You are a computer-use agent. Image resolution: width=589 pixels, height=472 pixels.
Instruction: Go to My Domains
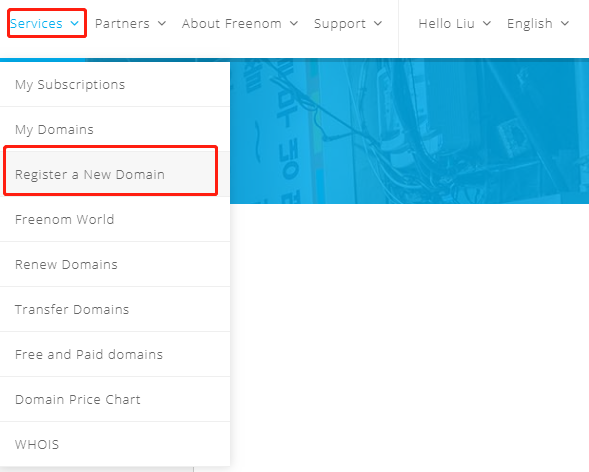[115, 130]
